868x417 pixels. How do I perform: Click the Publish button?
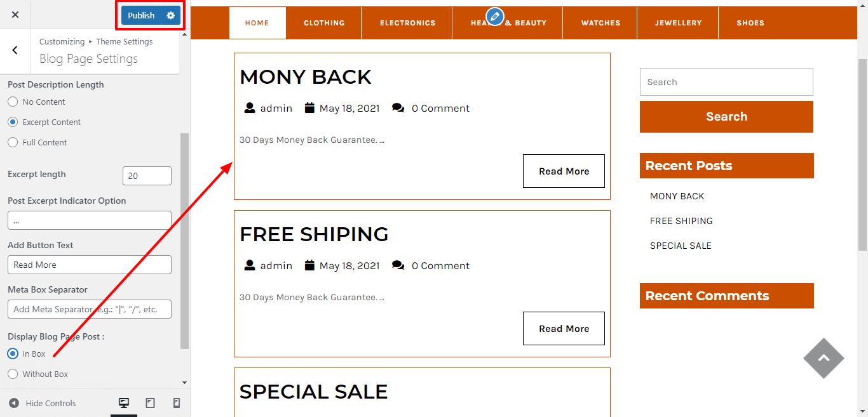coord(141,15)
